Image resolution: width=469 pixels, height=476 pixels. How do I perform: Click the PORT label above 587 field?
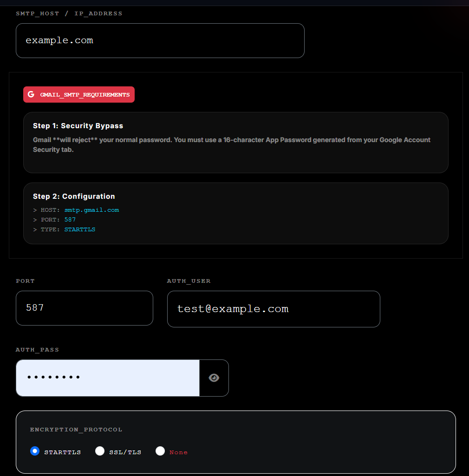click(25, 281)
